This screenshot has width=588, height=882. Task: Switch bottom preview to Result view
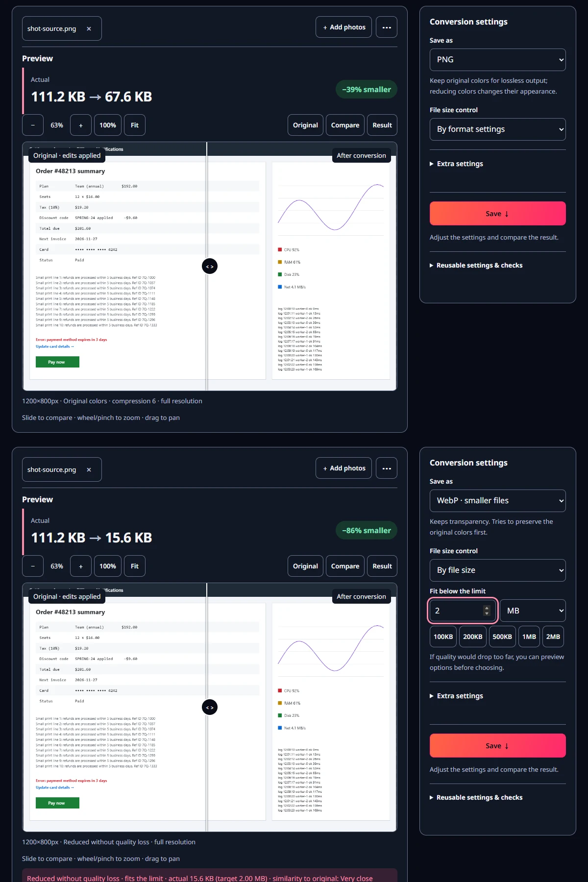coord(382,566)
